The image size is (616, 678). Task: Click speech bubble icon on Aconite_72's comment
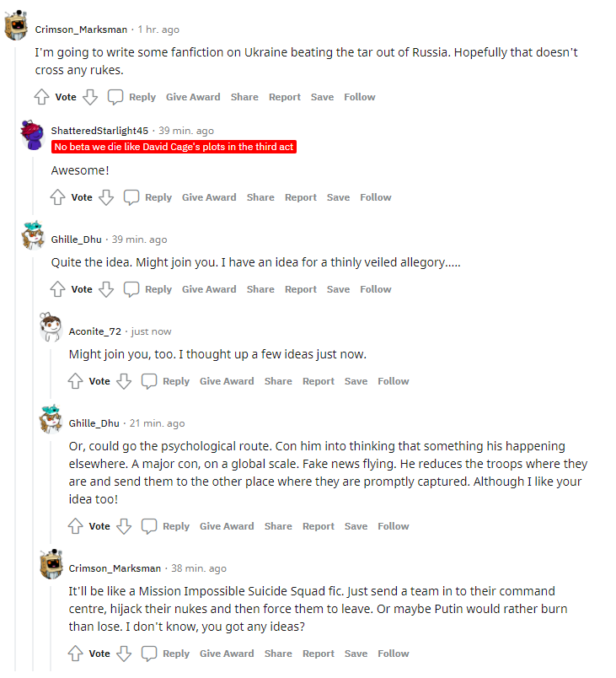[149, 381]
